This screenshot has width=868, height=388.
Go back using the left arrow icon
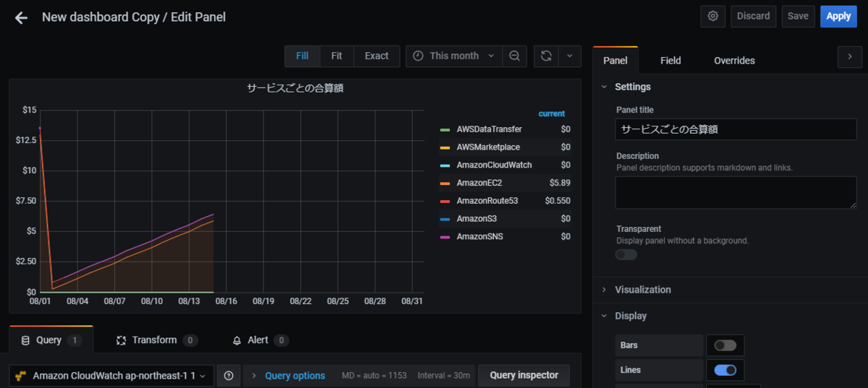21,17
